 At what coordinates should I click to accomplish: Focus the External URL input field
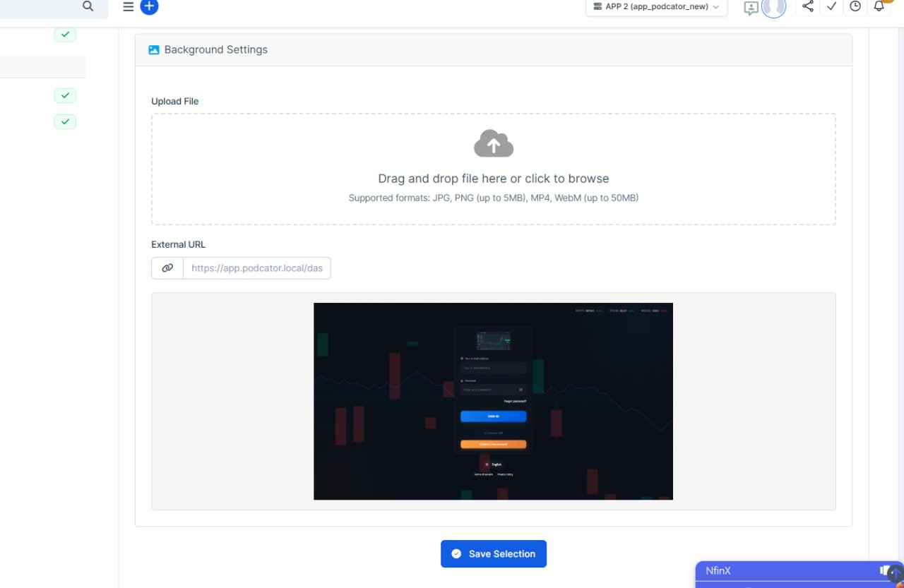click(256, 268)
